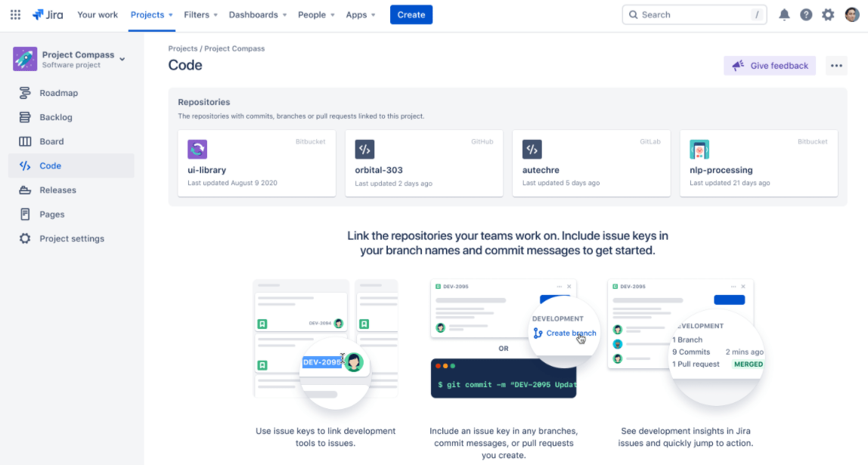Click the Project Compass breadcrumb link
This screenshot has width=868, height=465.
click(x=234, y=48)
